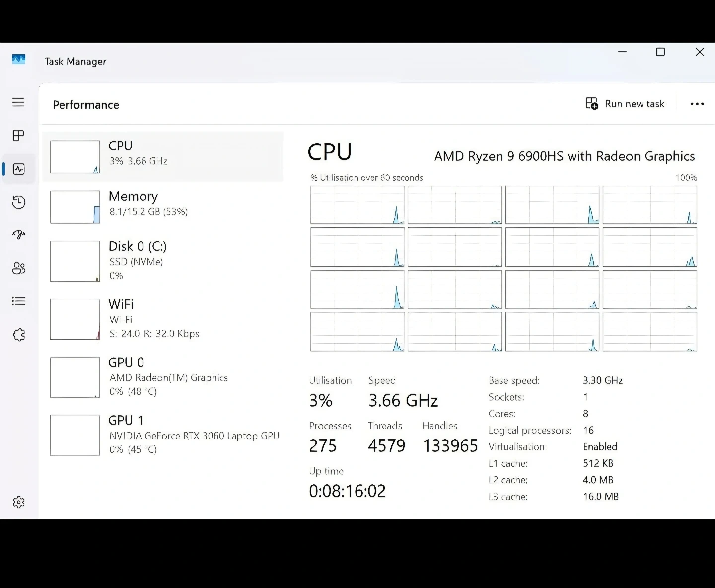Image resolution: width=715 pixels, height=588 pixels.
Task: Expand the three-dot more options menu
Action: tap(697, 104)
